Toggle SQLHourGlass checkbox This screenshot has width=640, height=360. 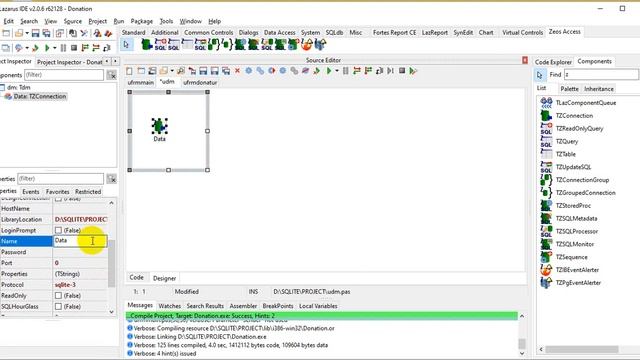pyautogui.click(x=58, y=307)
